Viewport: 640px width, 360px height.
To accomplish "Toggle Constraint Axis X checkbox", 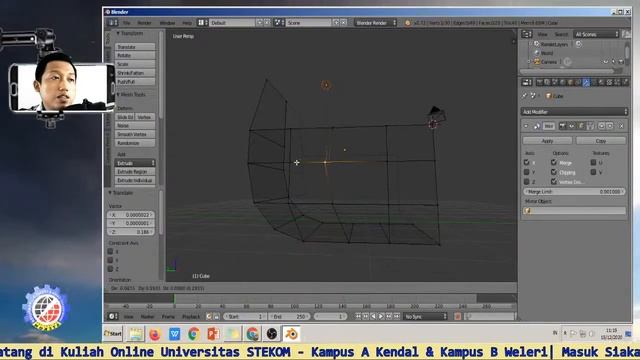I will click(110, 251).
